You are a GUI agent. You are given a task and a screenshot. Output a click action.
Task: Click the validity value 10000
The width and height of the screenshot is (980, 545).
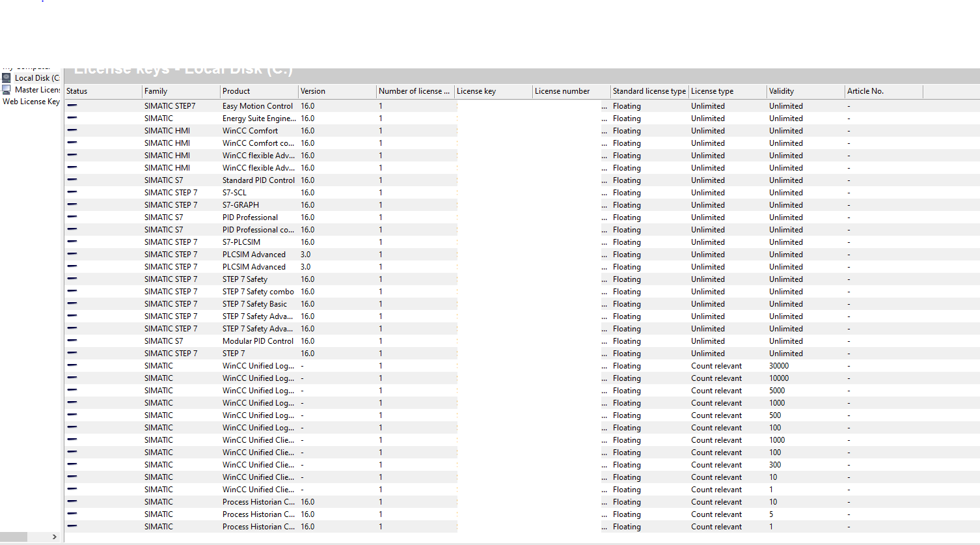tap(779, 378)
